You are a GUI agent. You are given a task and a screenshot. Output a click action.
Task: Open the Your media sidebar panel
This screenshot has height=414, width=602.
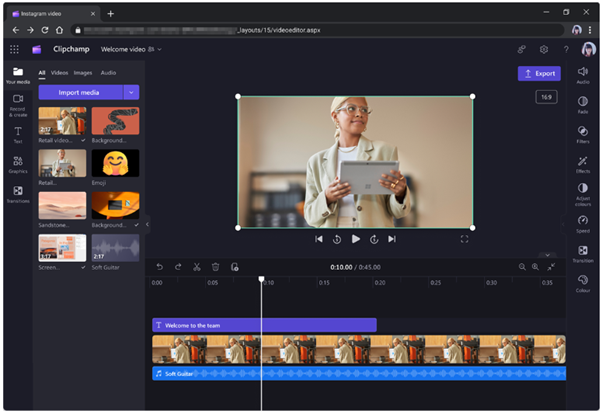(x=18, y=75)
